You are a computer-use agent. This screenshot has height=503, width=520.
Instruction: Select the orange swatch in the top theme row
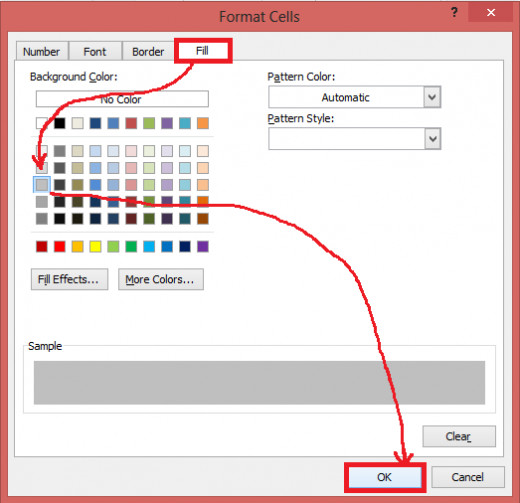(203, 123)
